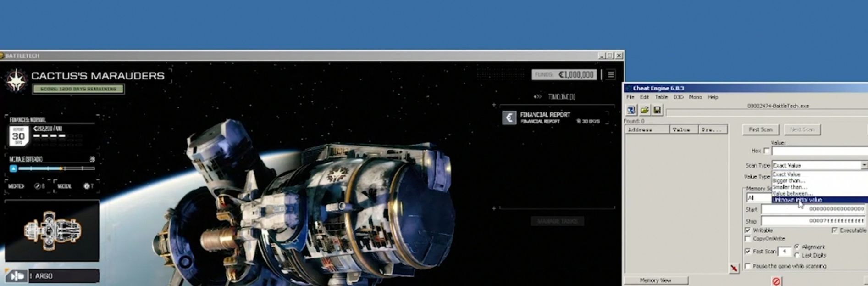The height and width of the screenshot is (286, 868).
Task: Select the Last Digits radio button
Action: point(797,255)
